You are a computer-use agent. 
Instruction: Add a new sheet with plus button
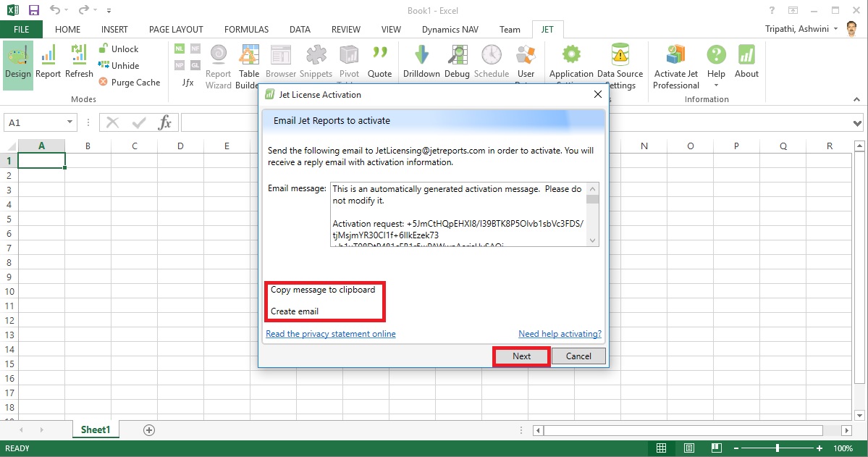pos(149,430)
